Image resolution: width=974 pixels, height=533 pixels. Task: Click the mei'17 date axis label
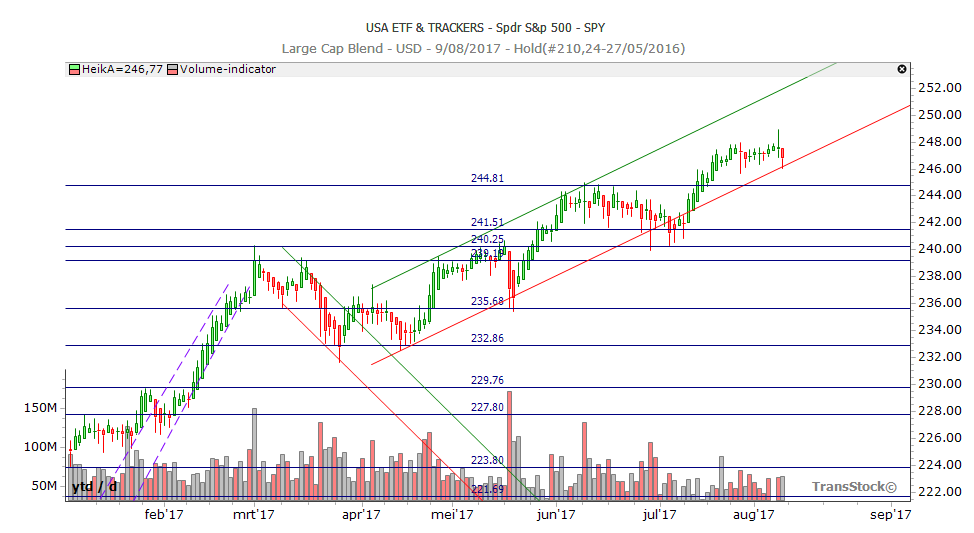(452, 514)
